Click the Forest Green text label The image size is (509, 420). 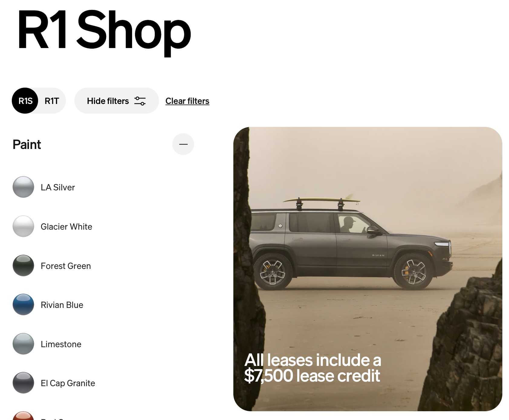point(66,266)
